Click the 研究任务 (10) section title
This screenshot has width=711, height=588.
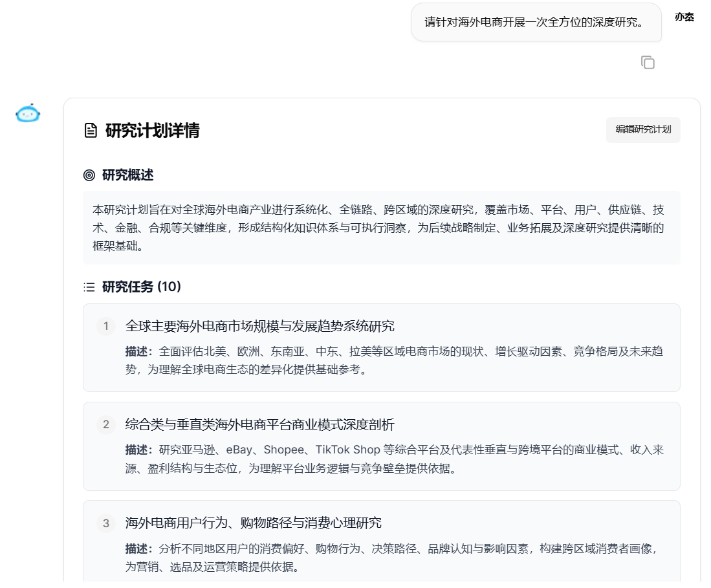pos(142,287)
